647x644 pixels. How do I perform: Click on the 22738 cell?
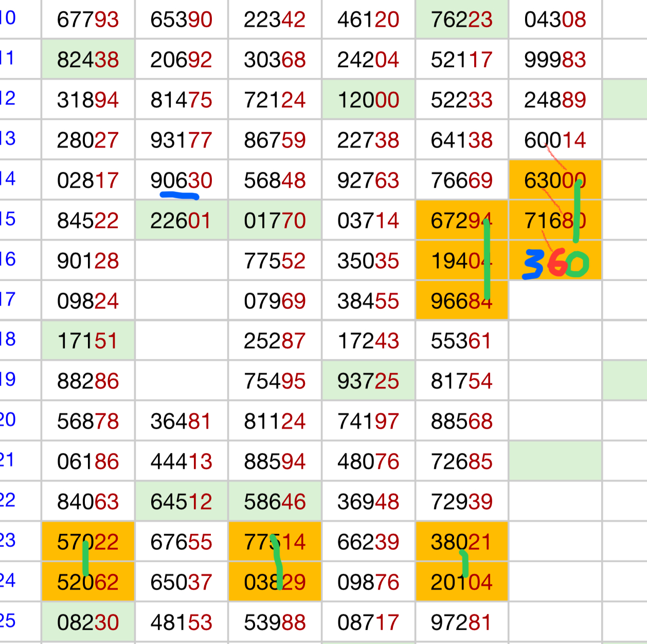pos(368,140)
